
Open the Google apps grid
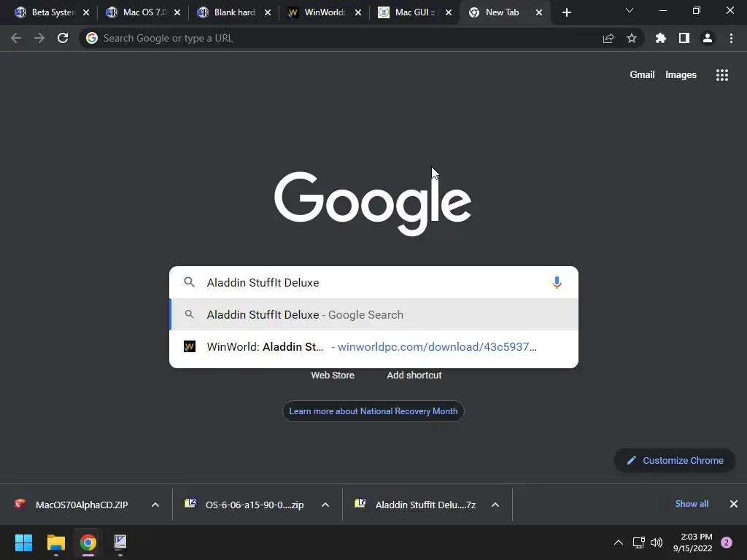pos(722,75)
